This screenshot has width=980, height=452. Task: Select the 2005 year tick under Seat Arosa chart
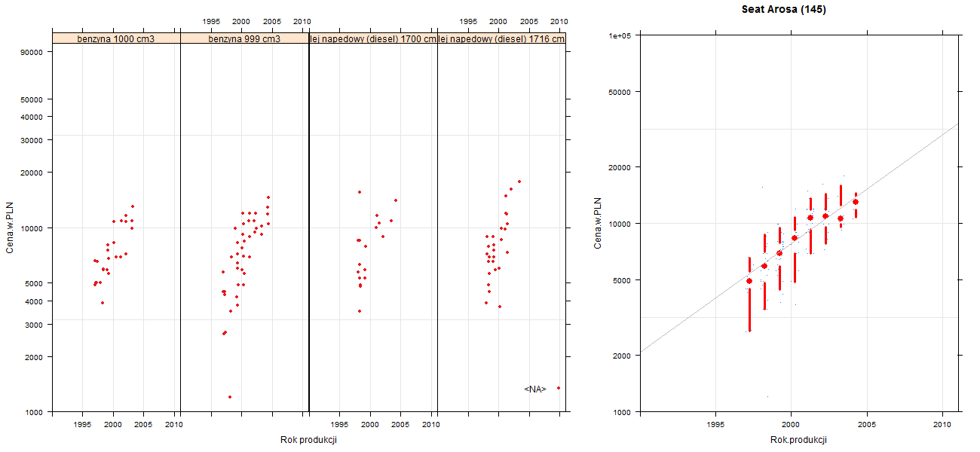pos(867,426)
